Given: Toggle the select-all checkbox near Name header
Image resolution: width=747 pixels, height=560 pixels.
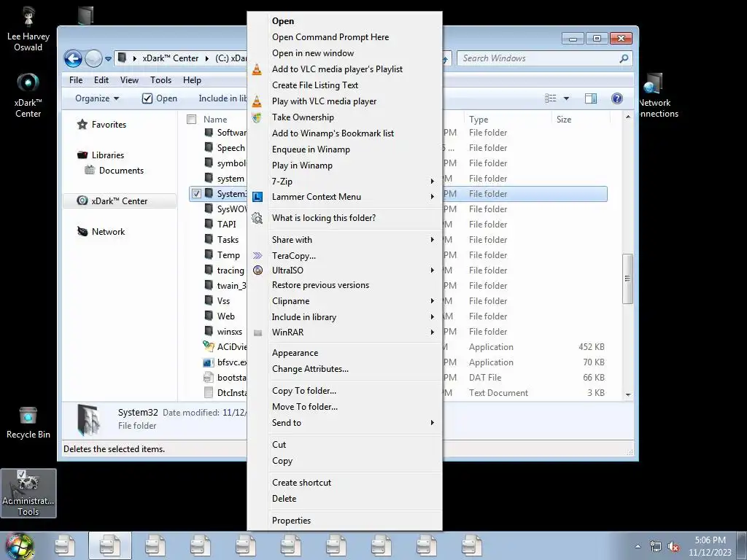Looking at the screenshot, I should (x=192, y=119).
